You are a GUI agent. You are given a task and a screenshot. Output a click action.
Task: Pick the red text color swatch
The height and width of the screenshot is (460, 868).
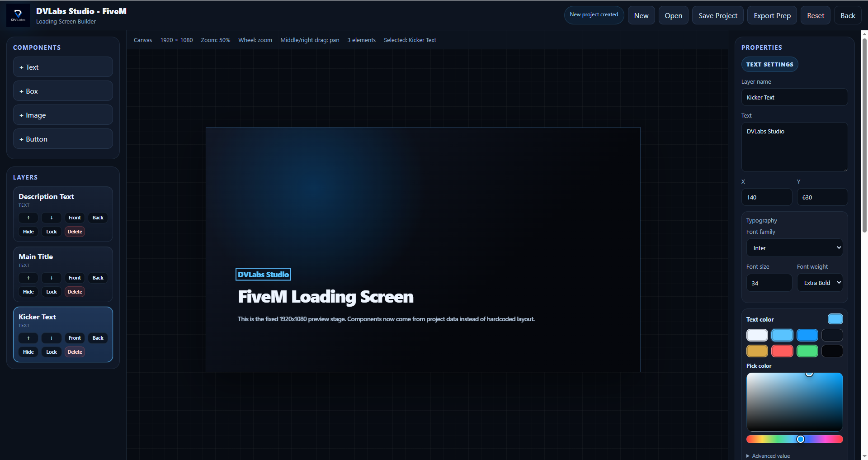click(782, 351)
